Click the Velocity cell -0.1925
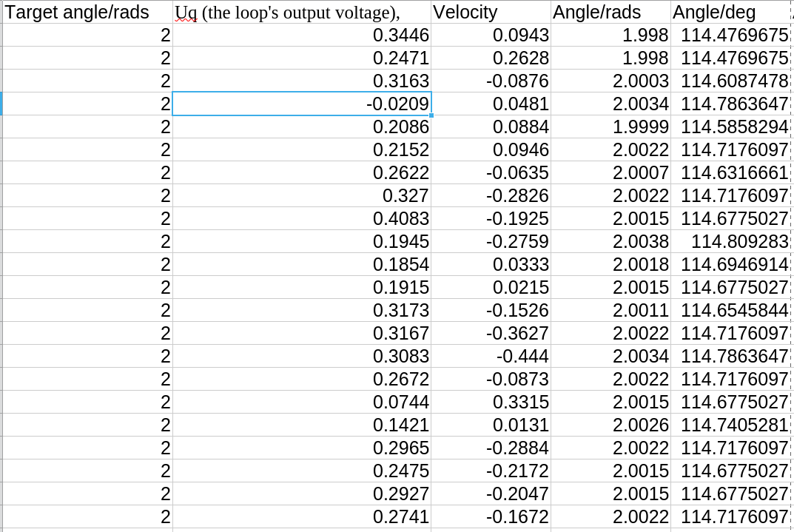Screen dimensions: 794x532 tap(491, 219)
